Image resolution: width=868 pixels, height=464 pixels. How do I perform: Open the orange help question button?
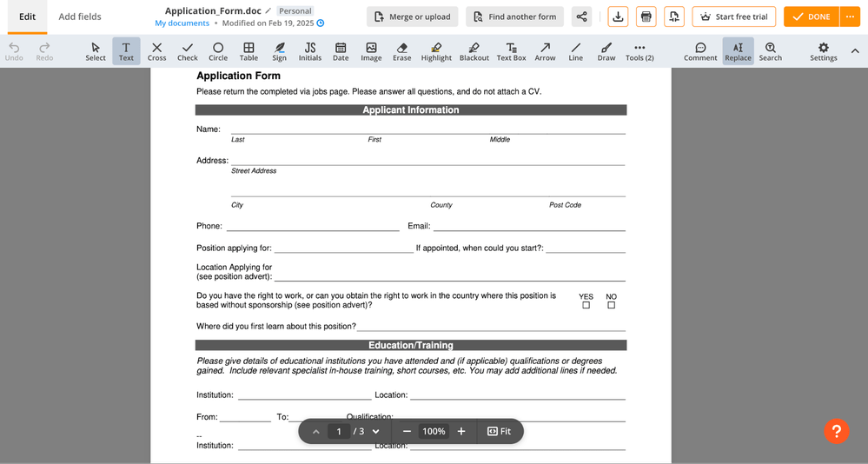pyautogui.click(x=837, y=431)
